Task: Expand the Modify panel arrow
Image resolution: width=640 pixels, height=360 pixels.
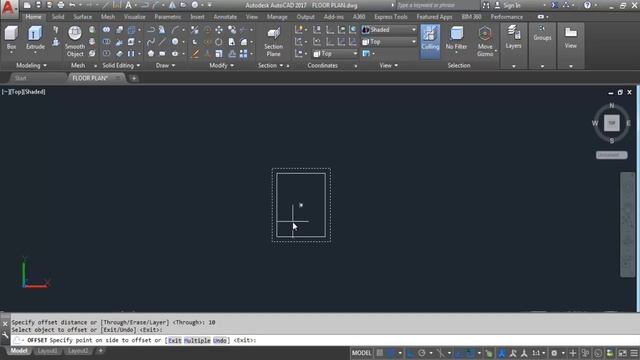Action: [232, 66]
